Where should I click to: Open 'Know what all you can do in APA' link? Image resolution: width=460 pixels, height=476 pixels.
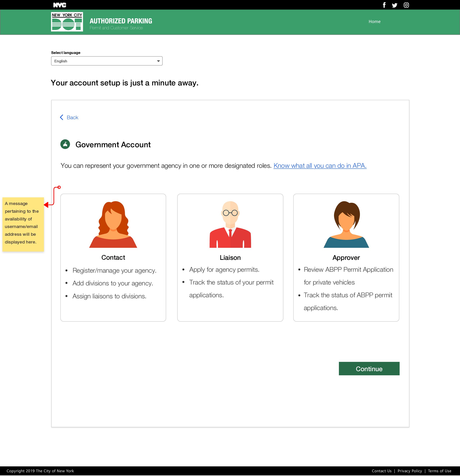tap(320, 166)
